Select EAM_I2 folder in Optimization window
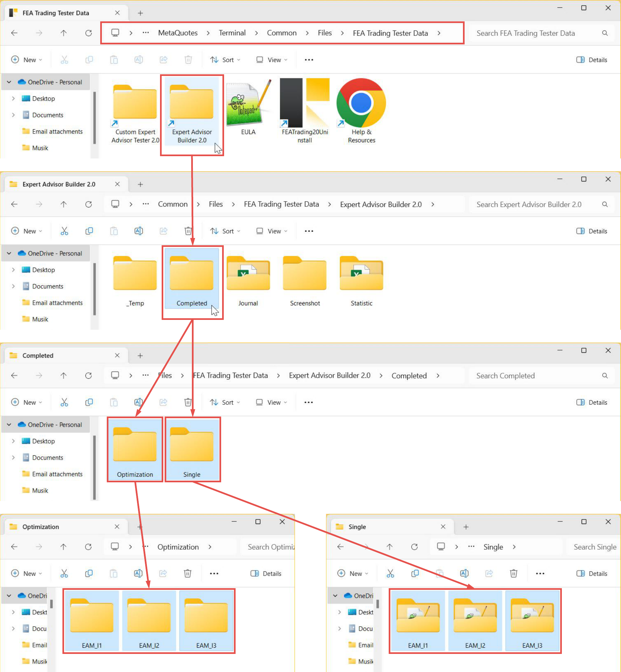 [149, 621]
